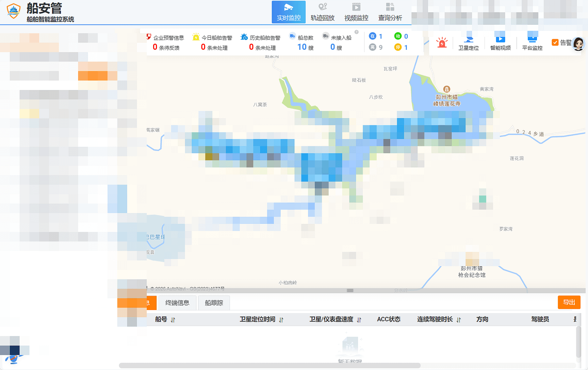The image size is (588, 370).
Task: Click the 方向 column header
Action: 482,319
